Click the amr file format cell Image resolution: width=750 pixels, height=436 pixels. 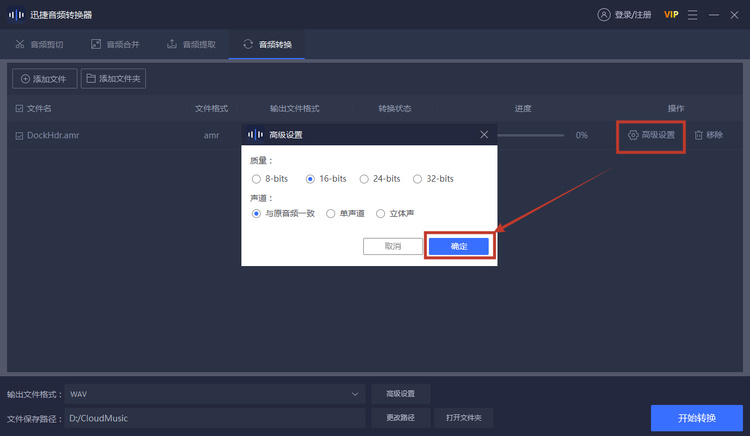coord(211,135)
